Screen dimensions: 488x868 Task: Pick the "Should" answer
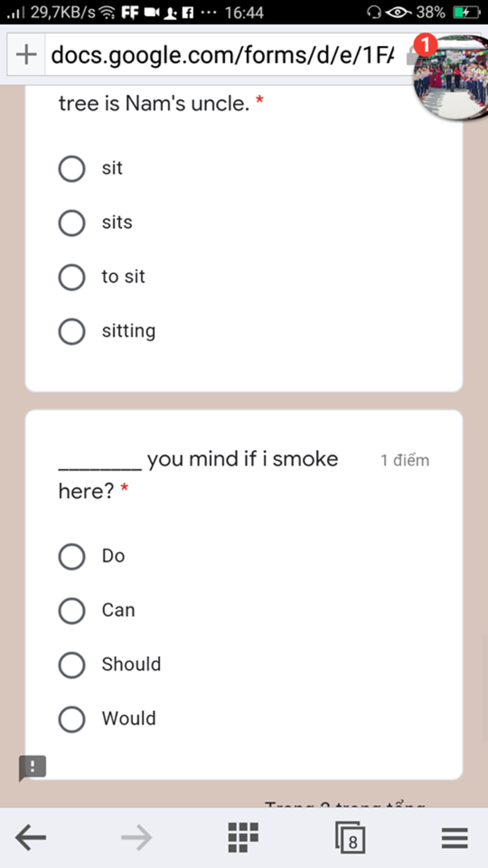[x=72, y=665]
